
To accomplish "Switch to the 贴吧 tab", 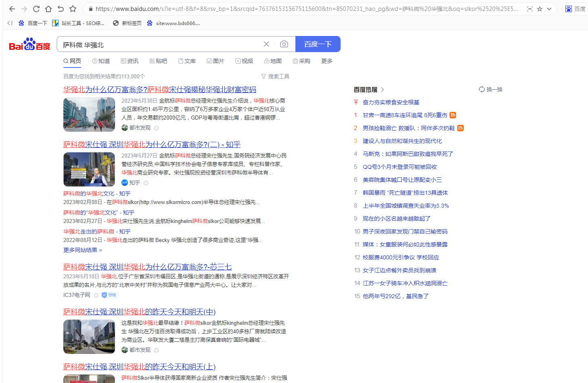I will [x=158, y=61].
